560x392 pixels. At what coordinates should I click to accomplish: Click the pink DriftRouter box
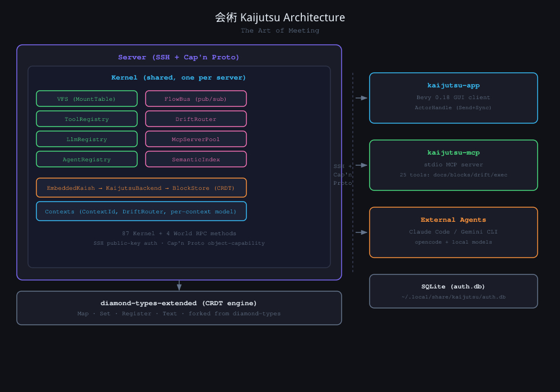click(196, 119)
